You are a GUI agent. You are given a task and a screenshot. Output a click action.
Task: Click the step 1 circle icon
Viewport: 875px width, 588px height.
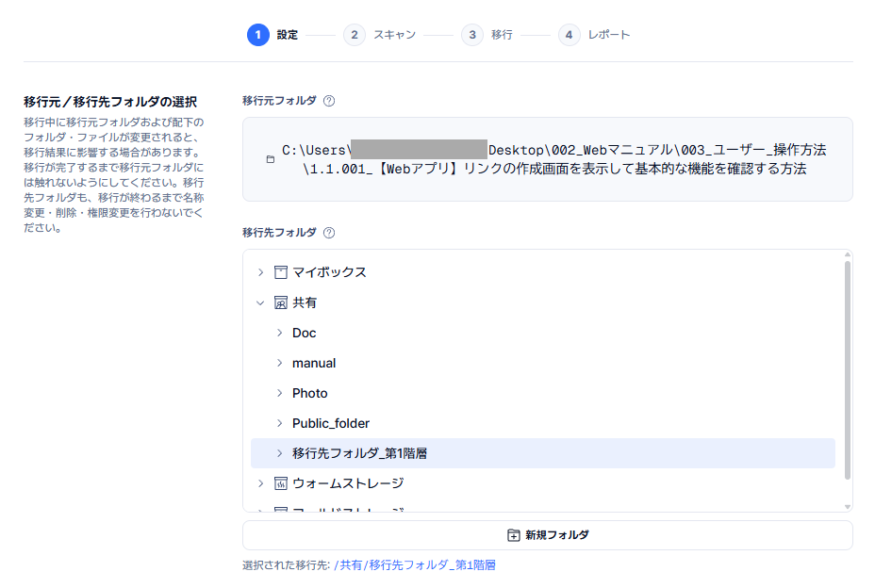pos(257,35)
